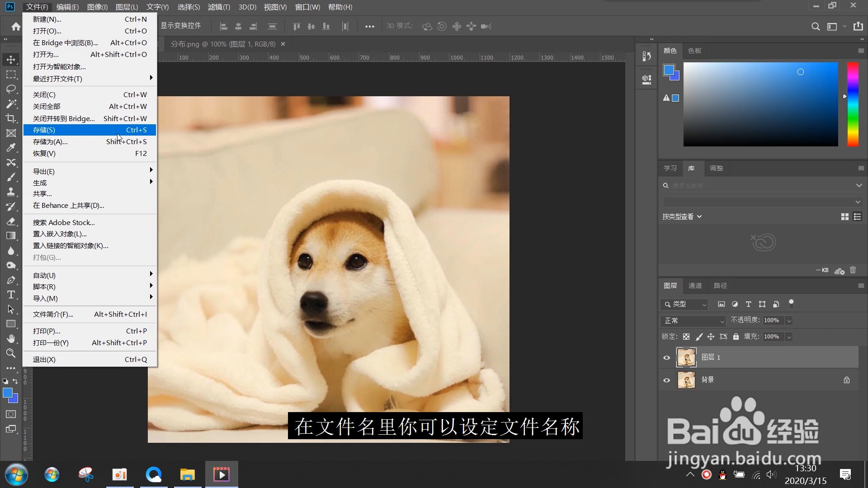Toggle lock image pixels brush icon
Screen dimensions: 868x488
699,337
